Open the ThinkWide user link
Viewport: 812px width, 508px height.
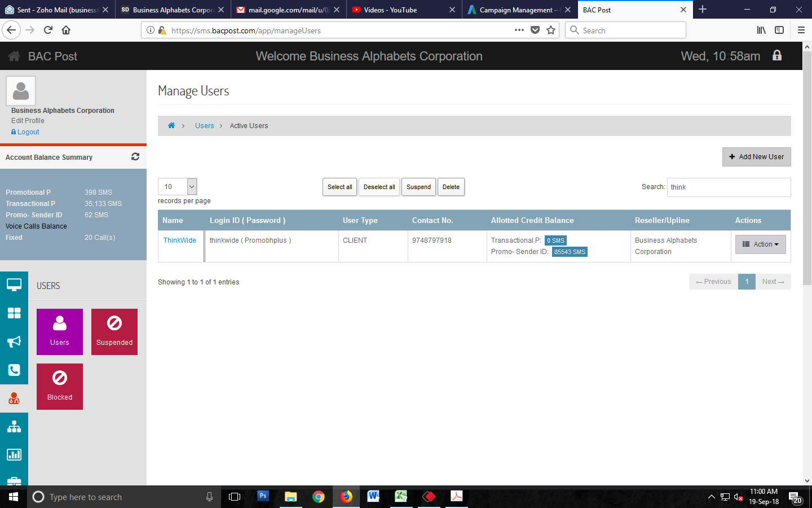[180, 240]
